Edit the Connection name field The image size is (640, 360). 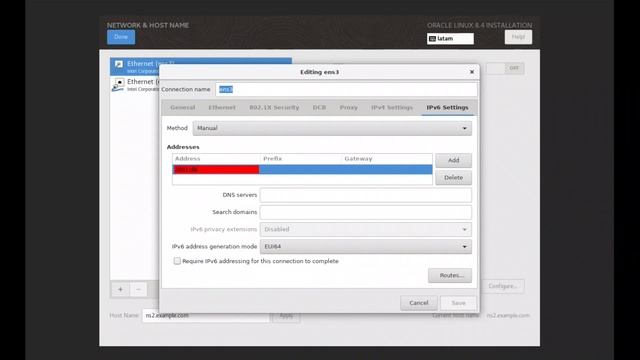[346, 89]
